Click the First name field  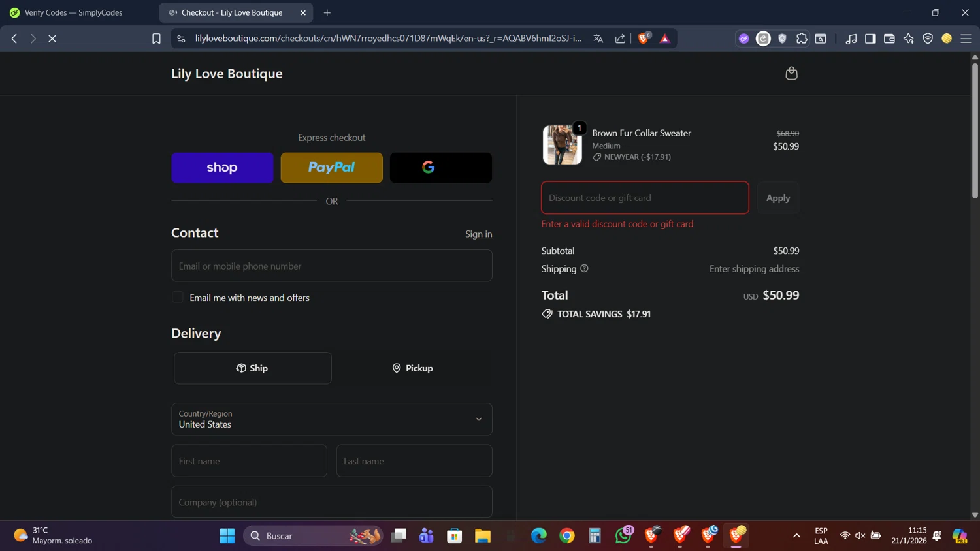point(249,461)
